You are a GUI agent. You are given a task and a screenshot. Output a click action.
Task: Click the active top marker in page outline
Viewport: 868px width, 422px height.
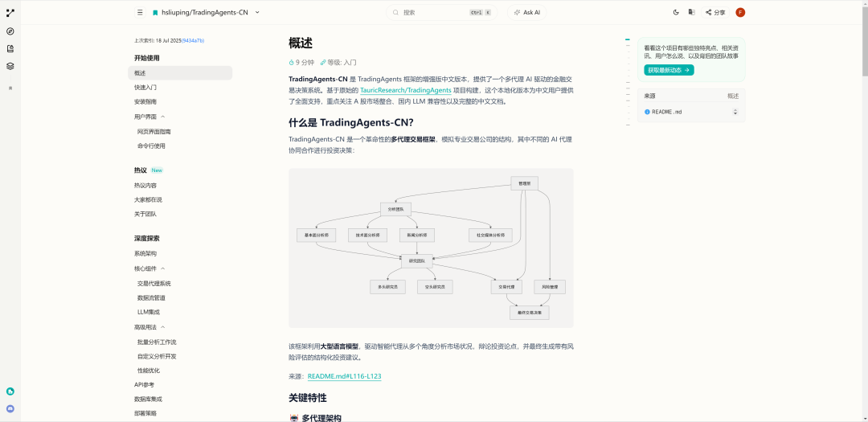point(628,40)
